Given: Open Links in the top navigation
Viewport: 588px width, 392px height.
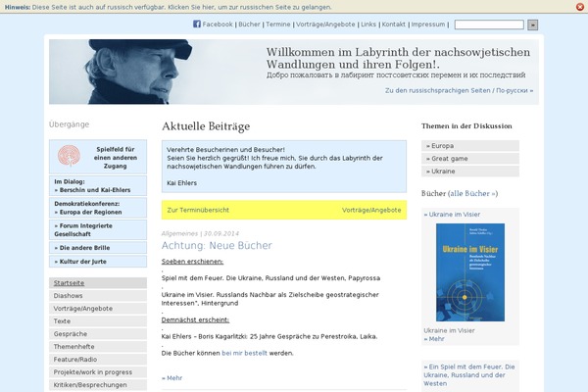Looking at the screenshot, I should (x=368, y=24).
